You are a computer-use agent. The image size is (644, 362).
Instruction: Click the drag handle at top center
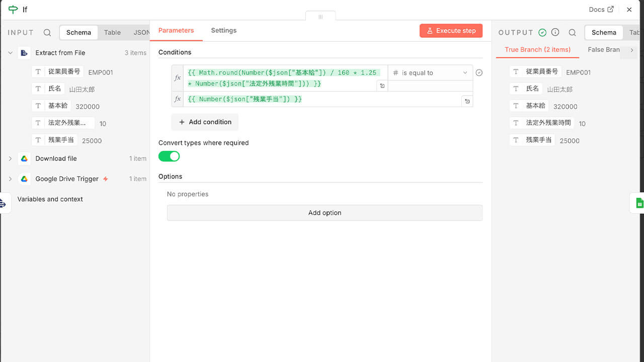tap(320, 17)
